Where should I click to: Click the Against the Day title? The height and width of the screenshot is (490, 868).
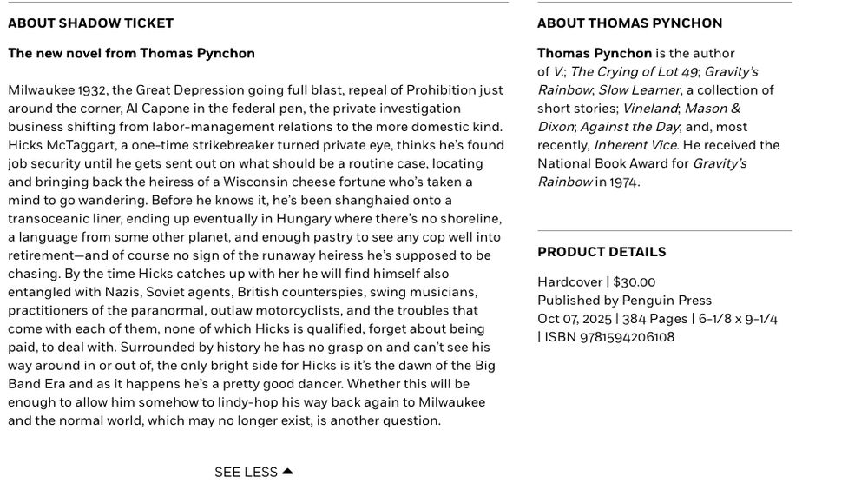[x=629, y=126]
